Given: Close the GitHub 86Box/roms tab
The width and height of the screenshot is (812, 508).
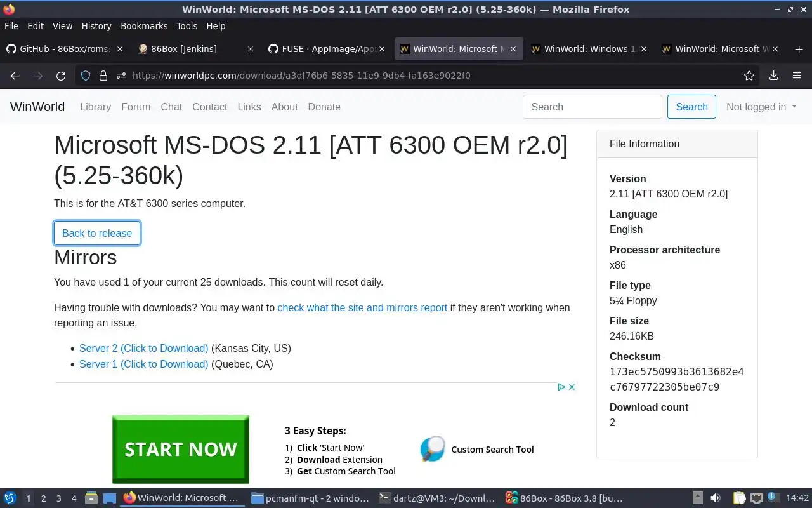Looking at the screenshot, I should [x=121, y=49].
